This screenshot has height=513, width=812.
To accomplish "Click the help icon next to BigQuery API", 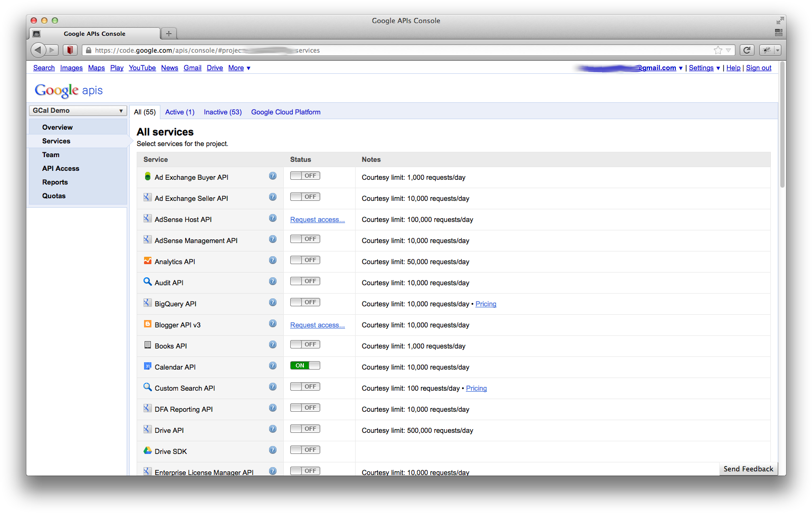I will (273, 302).
